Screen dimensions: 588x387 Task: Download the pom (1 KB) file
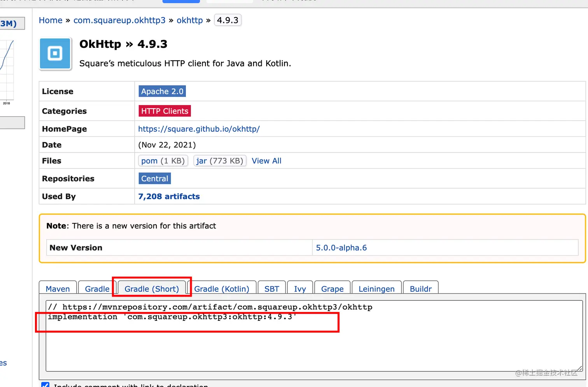tap(163, 161)
